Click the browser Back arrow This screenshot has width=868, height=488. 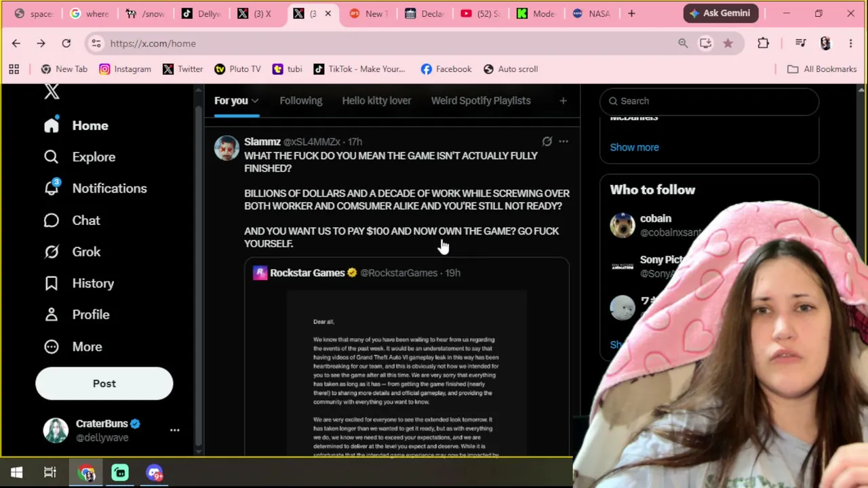click(x=16, y=43)
